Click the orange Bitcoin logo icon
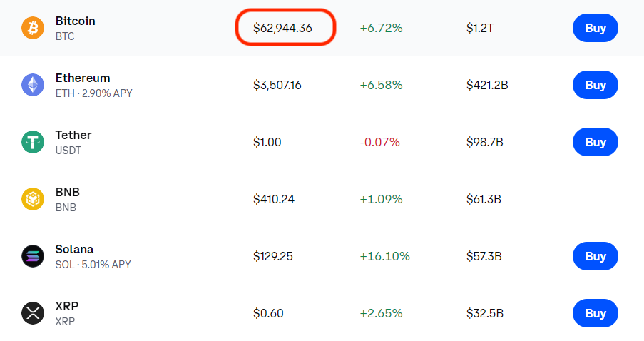The image size is (644, 341). pyautogui.click(x=33, y=28)
